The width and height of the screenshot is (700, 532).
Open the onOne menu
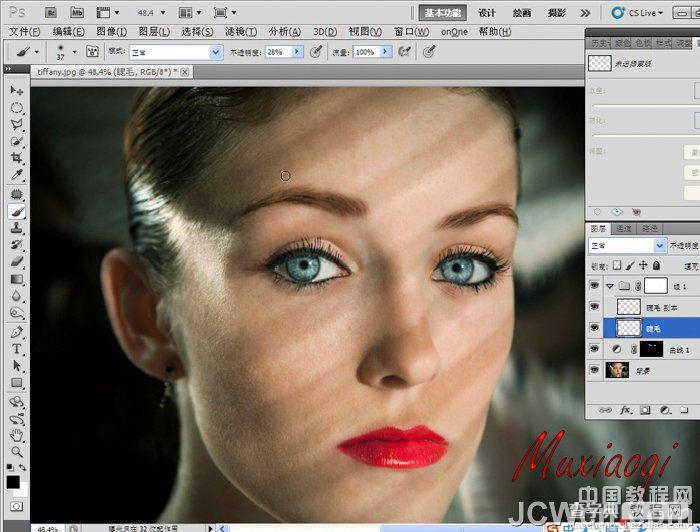click(454, 32)
